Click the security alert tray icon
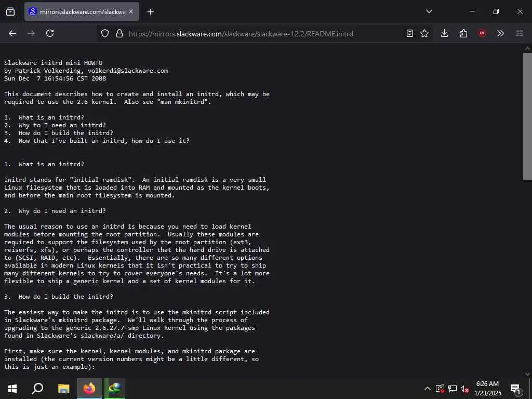This screenshot has height=399, width=532. (440, 389)
